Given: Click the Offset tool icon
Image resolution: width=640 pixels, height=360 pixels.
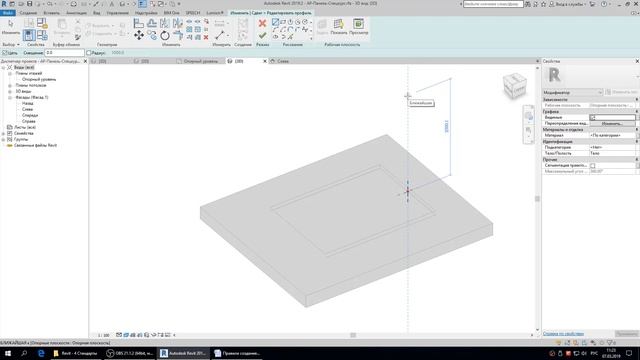Looking at the screenshot, I should click(152, 23).
